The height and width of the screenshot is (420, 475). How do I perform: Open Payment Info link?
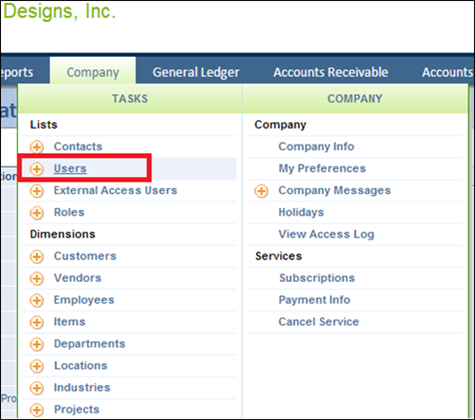tap(314, 300)
